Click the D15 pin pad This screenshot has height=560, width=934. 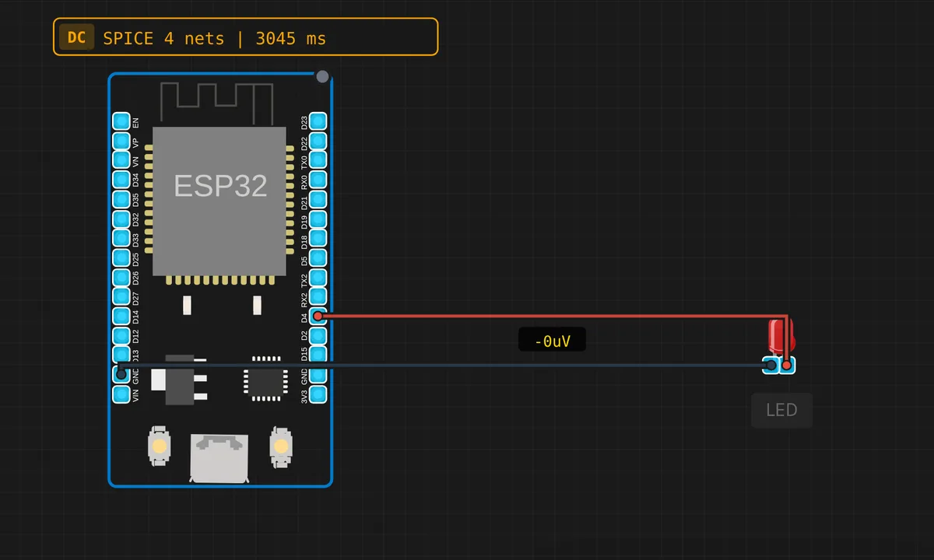[318, 355]
